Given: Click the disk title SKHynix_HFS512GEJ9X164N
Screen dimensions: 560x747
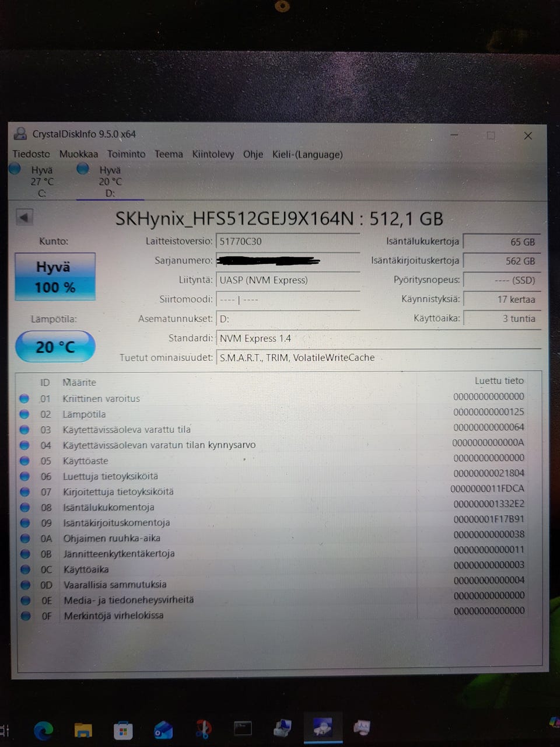Looking at the screenshot, I should click(x=235, y=218).
